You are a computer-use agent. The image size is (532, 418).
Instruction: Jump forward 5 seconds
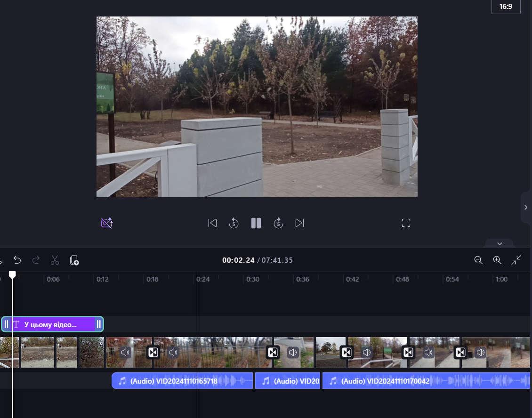click(x=278, y=223)
